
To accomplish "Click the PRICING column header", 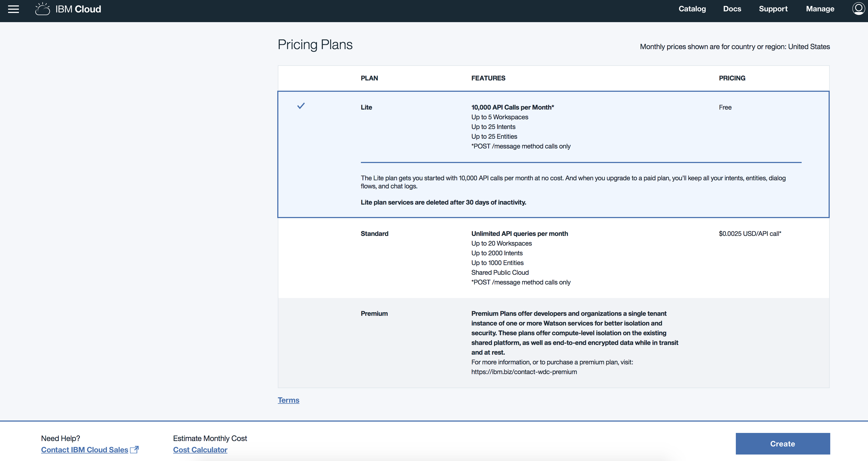I will point(732,78).
